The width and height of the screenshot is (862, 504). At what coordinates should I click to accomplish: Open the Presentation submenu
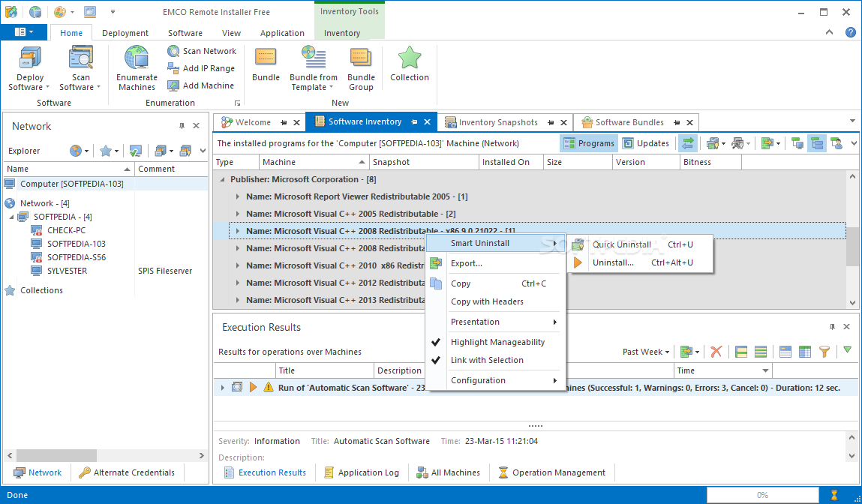(x=497, y=322)
